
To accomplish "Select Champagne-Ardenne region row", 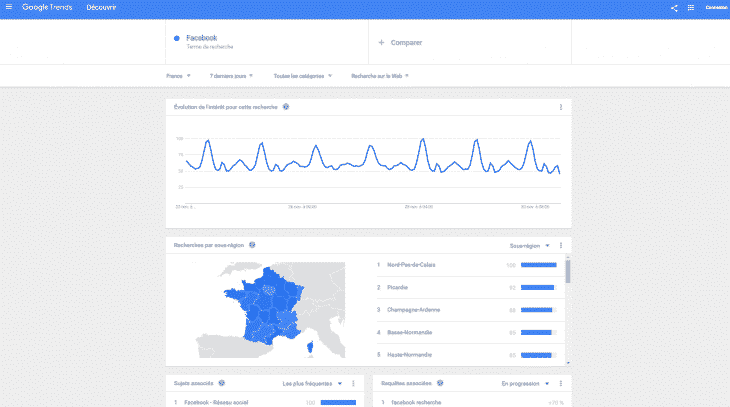I will point(470,310).
